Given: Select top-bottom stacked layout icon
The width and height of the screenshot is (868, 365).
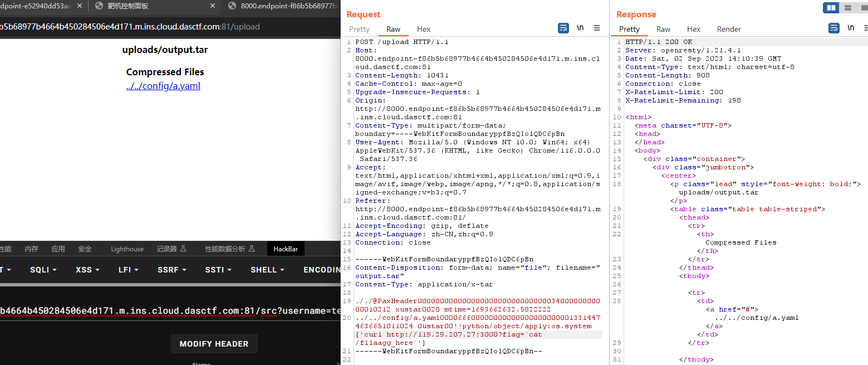Looking at the screenshot, I should (848, 8).
